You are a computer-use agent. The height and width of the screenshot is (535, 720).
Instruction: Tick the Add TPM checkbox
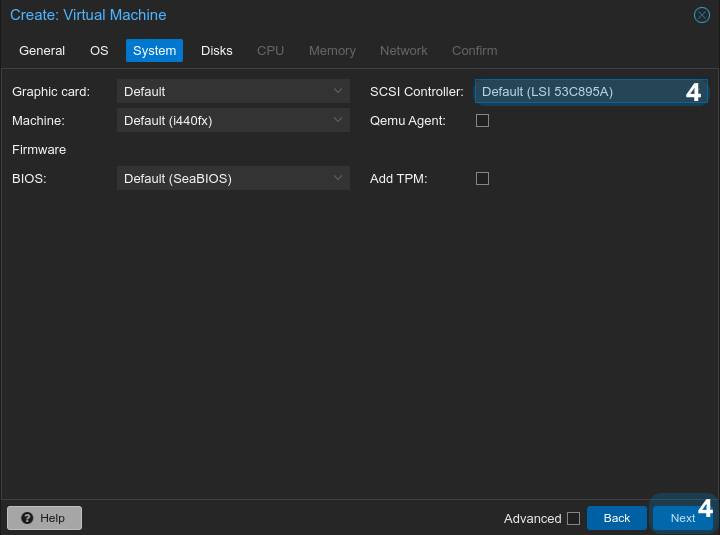click(x=482, y=179)
